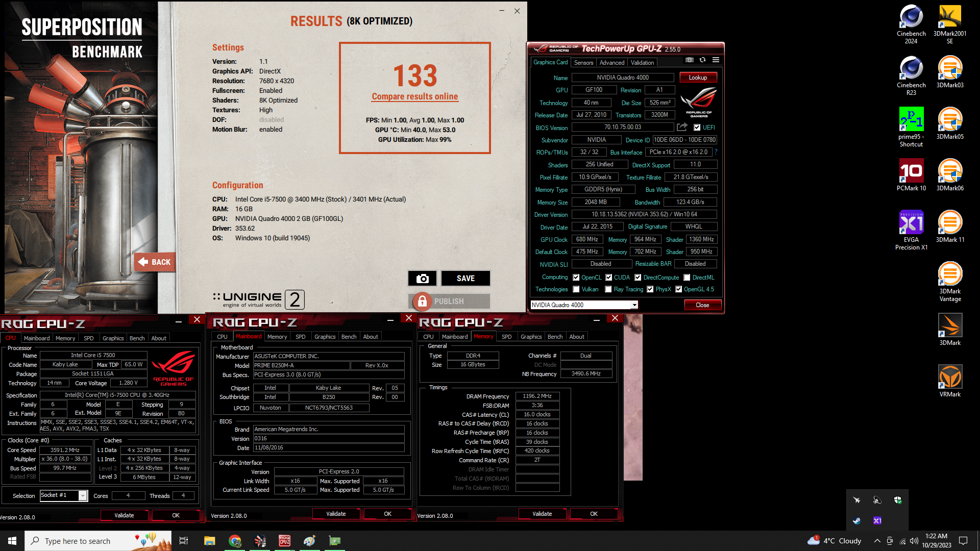Screen dimensions: 980x551
Task: Open 3DMark2001 SE desktop icon
Action: click(950, 24)
